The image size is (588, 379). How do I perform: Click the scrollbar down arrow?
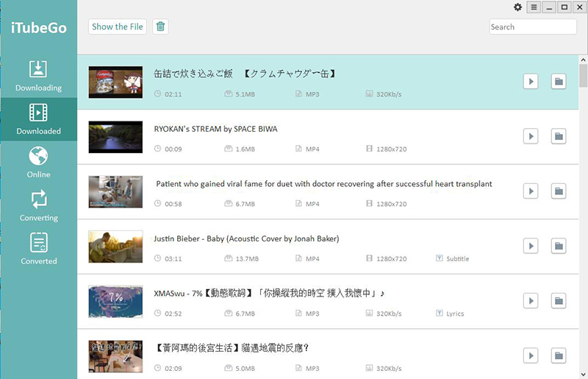(583, 375)
